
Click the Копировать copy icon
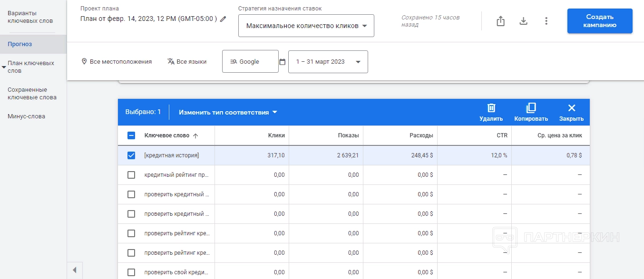(x=531, y=108)
